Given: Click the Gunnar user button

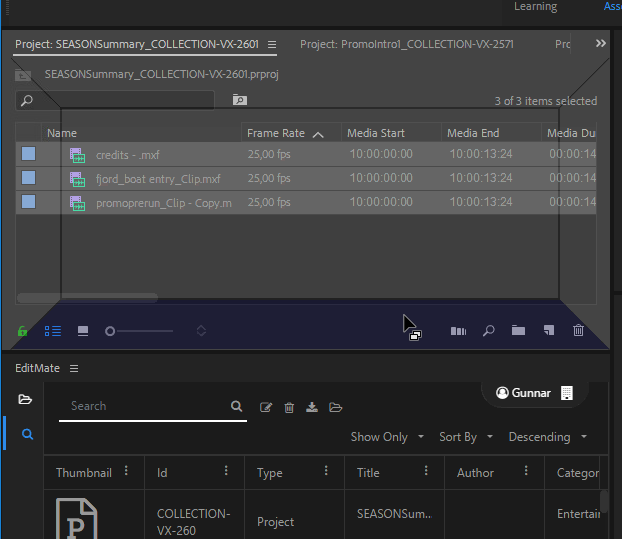Looking at the screenshot, I should (523, 393).
